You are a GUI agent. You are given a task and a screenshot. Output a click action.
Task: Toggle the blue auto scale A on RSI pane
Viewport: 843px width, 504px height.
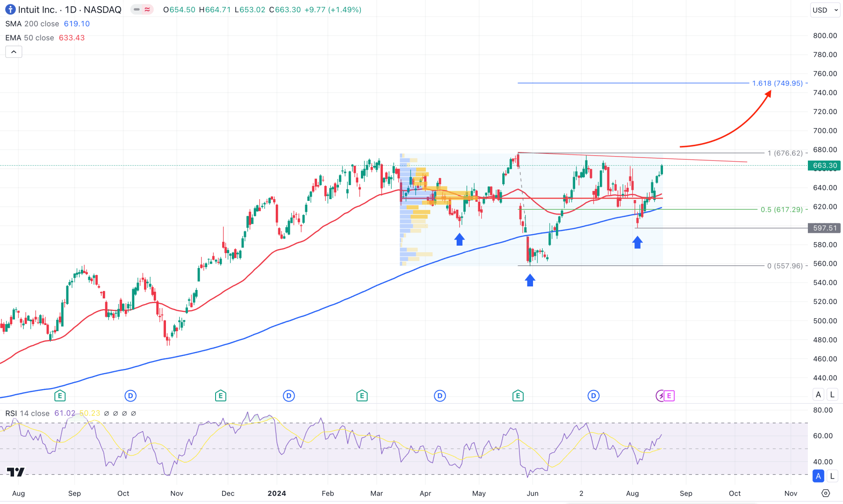point(818,476)
